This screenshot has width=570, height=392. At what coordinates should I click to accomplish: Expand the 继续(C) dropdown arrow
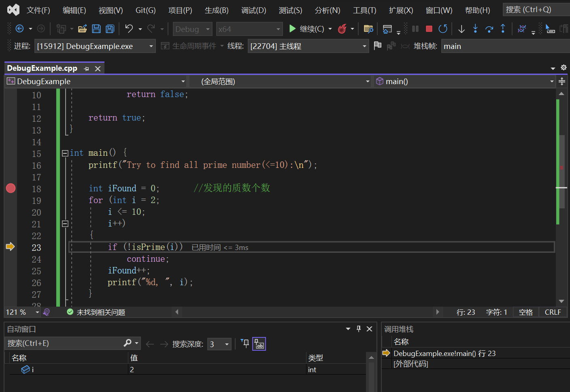pos(330,29)
